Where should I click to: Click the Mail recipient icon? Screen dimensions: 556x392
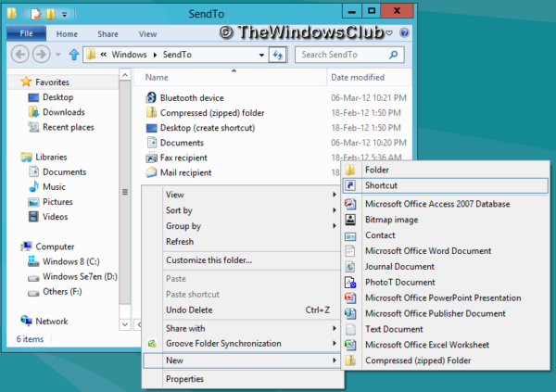[151, 172]
